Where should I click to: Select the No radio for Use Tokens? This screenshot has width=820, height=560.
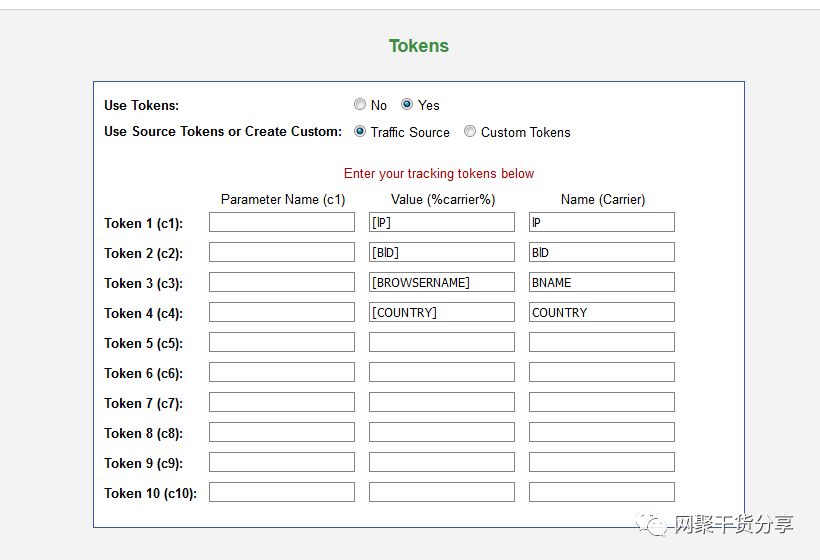click(360, 104)
